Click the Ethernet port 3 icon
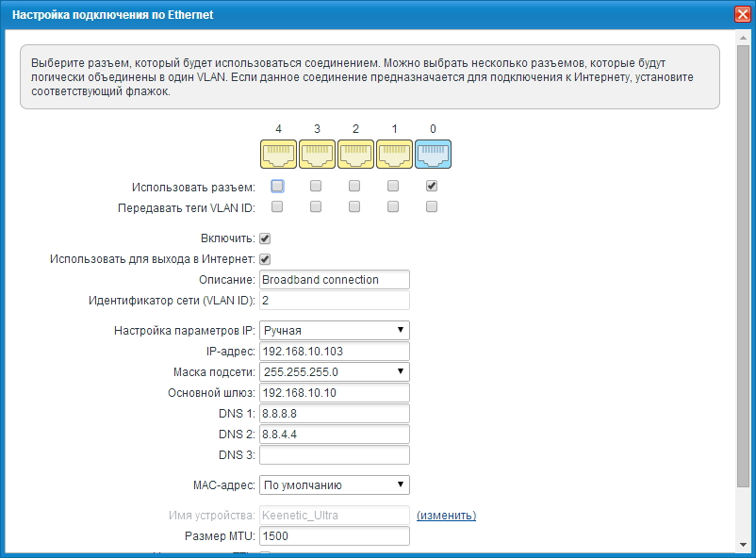Image resolution: width=756 pixels, height=558 pixels. (x=316, y=154)
